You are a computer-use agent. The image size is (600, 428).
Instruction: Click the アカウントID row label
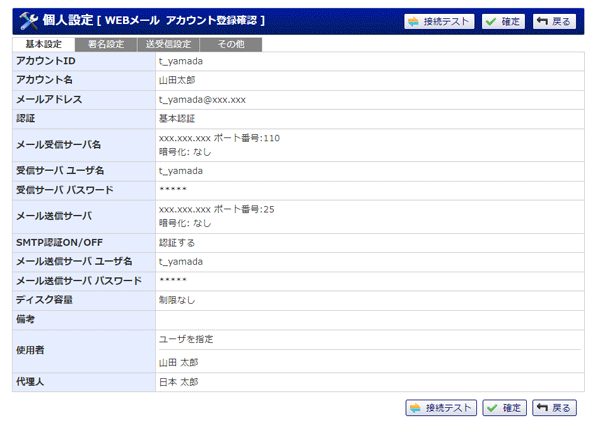pyautogui.click(x=46, y=61)
